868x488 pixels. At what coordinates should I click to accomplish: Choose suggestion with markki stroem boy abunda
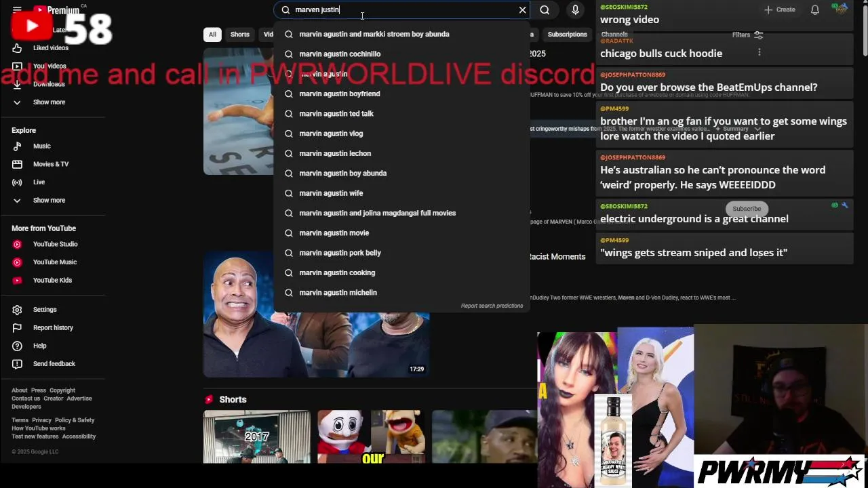click(x=401, y=34)
